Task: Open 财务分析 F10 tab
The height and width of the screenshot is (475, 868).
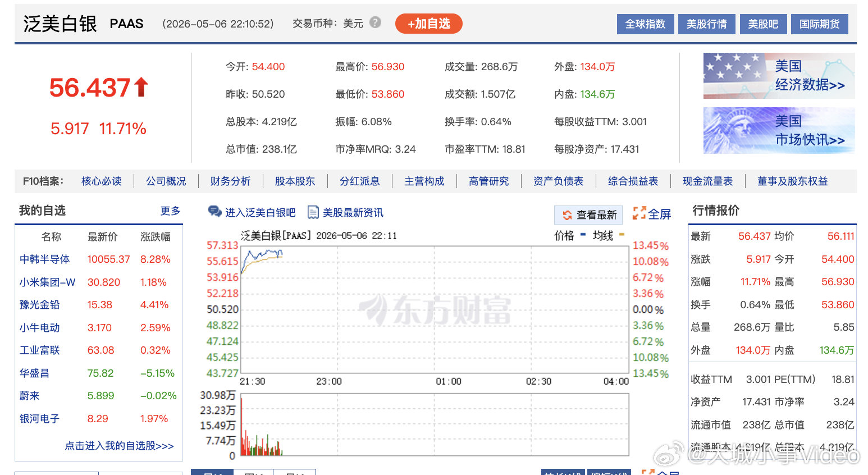Action: click(231, 181)
